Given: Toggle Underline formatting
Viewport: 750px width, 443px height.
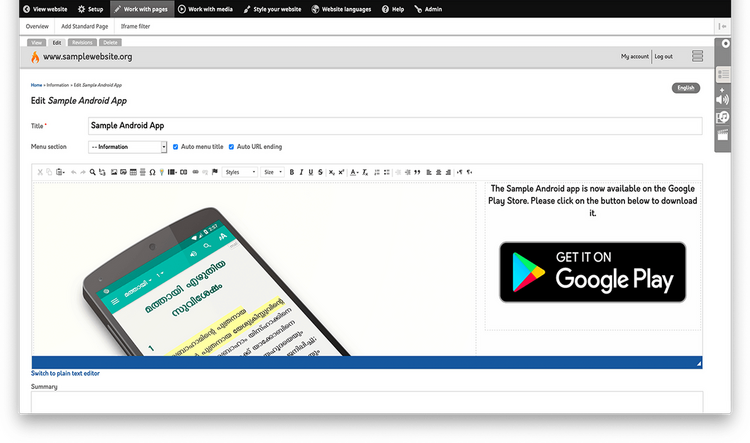Looking at the screenshot, I should pyautogui.click(x=311, y=172).
